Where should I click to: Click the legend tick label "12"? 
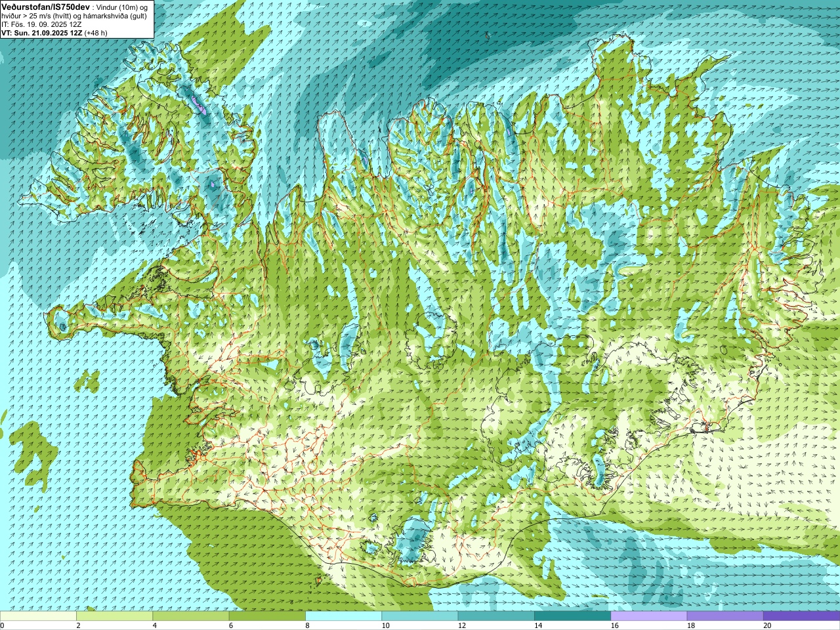462,625
